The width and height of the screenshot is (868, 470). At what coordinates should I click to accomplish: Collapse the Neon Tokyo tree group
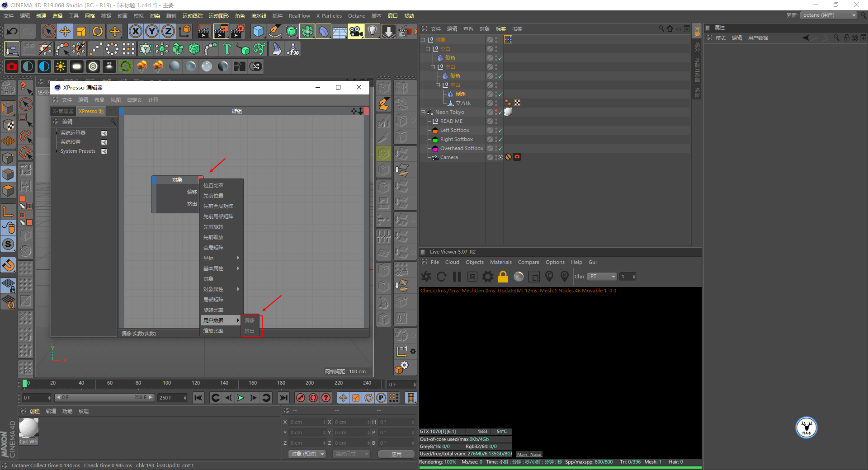coord(423,112)
